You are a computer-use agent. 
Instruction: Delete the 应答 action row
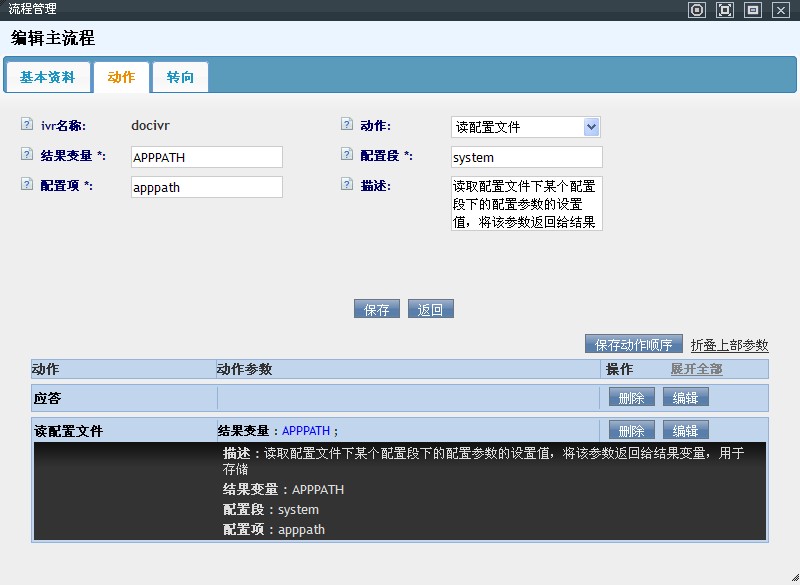coord(632,397)
